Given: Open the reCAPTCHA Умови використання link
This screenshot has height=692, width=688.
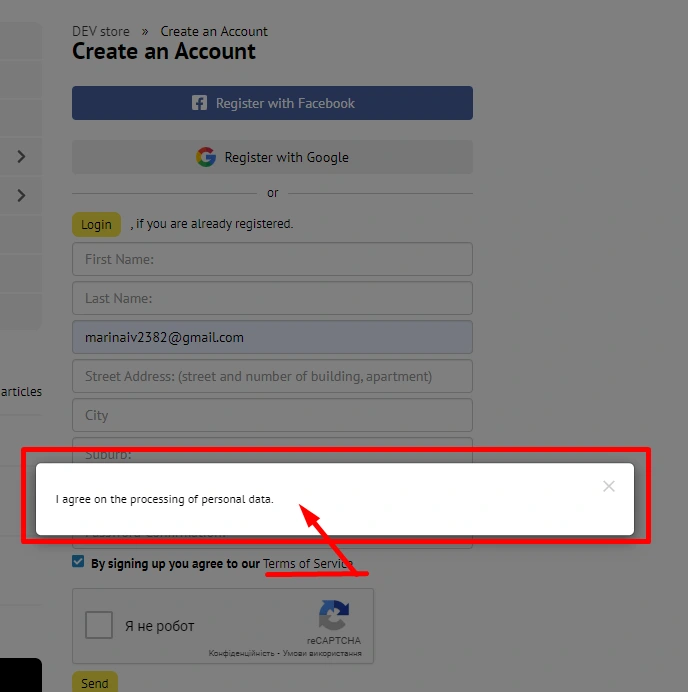Looking at the screenshot, I should click(321, 653).
